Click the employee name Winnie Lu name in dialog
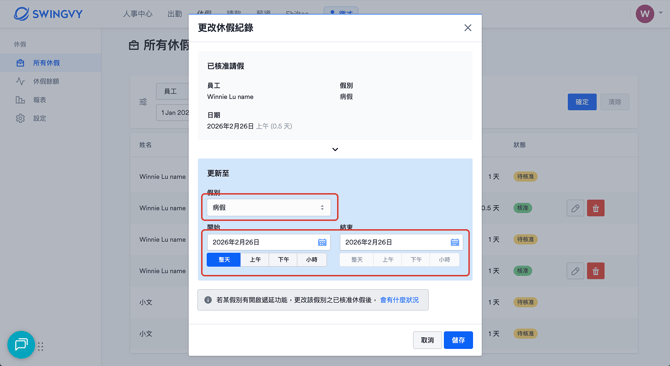Image resolution: width=670 pixels, height=366 pixels. pos(230,97)
